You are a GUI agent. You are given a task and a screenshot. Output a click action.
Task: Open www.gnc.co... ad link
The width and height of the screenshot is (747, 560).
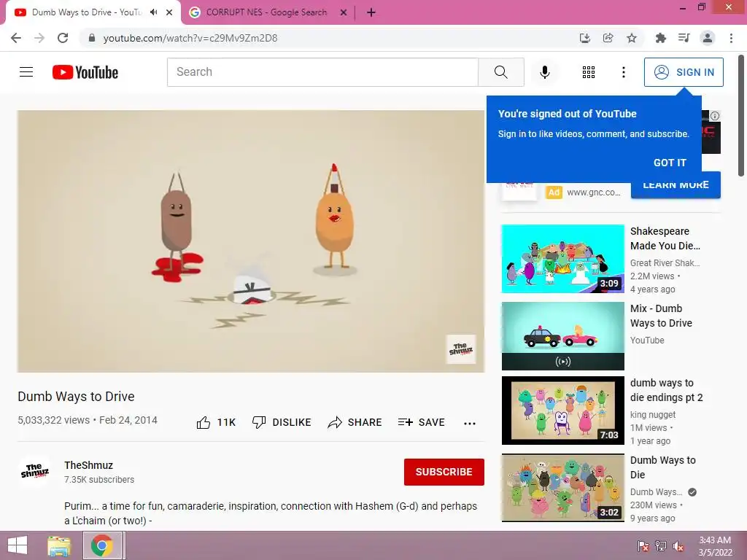[594, 192]
